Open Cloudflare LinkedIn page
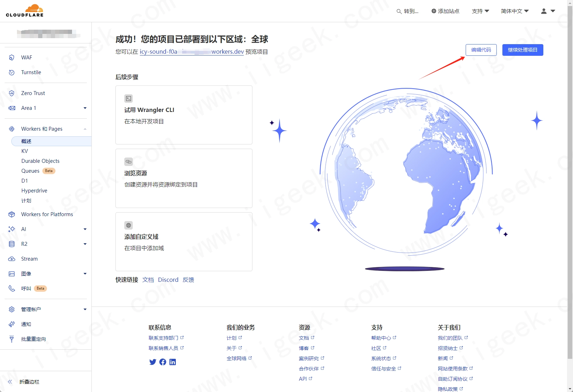 tap(173, 362)
